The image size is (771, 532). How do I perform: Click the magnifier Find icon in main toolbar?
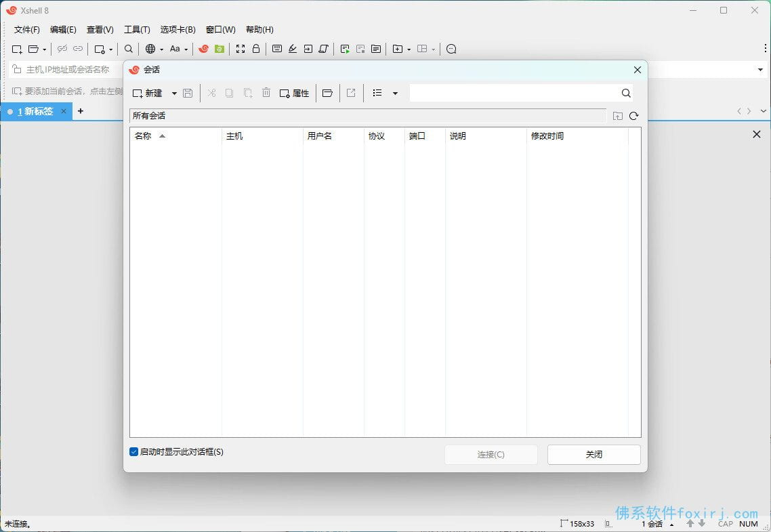coord(128,49)
